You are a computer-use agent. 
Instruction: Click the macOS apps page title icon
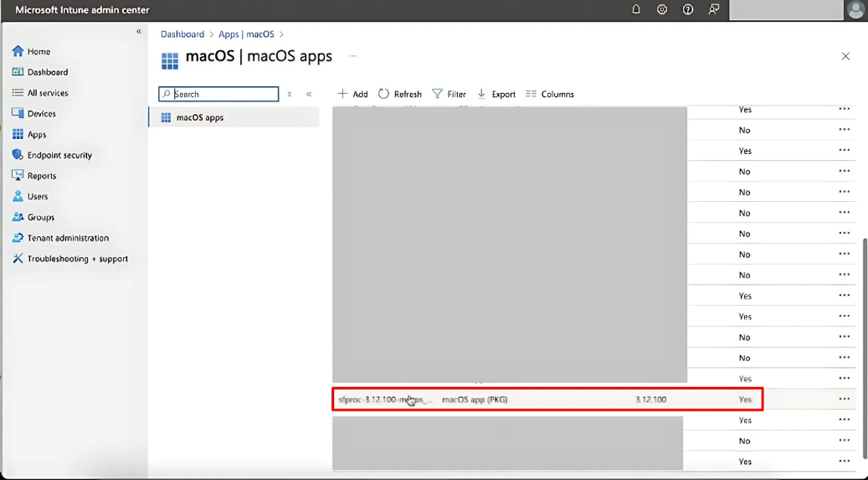pos(170,59)
